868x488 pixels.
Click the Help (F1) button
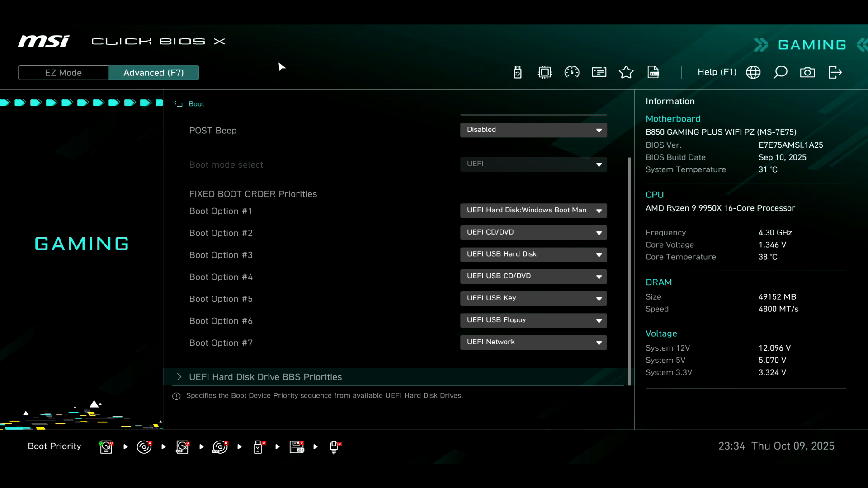coord(717,72)
